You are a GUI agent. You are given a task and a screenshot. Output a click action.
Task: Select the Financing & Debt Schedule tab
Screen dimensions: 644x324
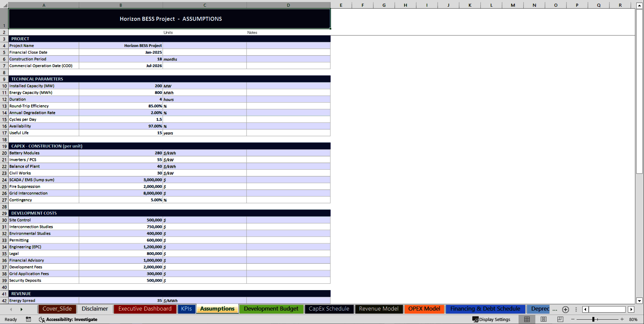(x=485, y=309)
